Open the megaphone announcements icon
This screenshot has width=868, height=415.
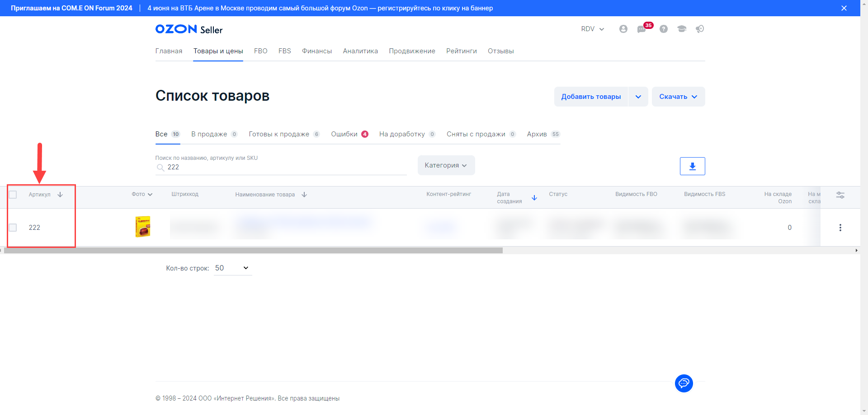700,29
